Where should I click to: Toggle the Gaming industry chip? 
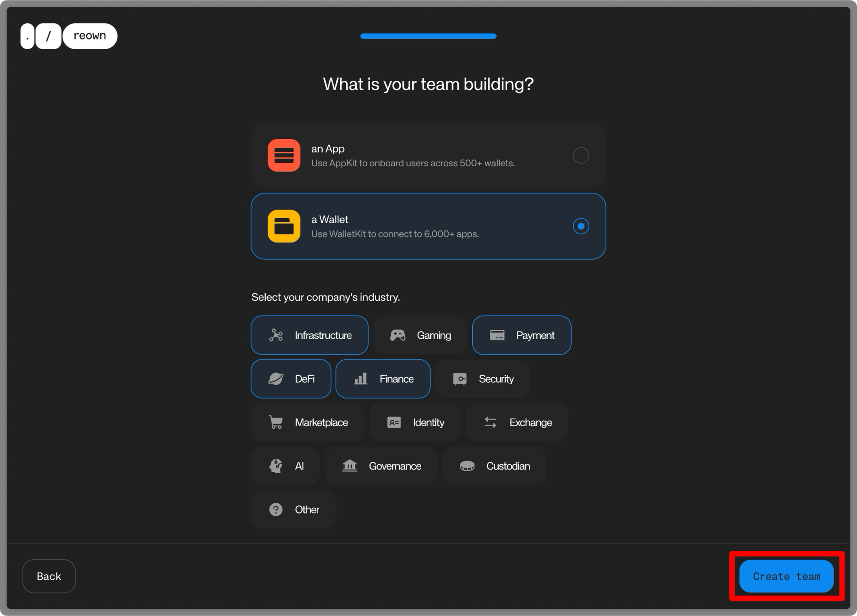point(420,335)
